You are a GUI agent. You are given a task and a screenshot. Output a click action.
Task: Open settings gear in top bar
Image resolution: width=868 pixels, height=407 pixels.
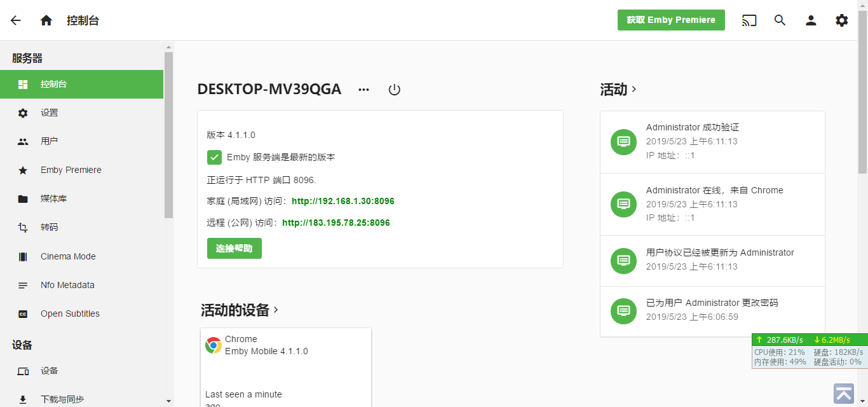[x=842, y=20]
